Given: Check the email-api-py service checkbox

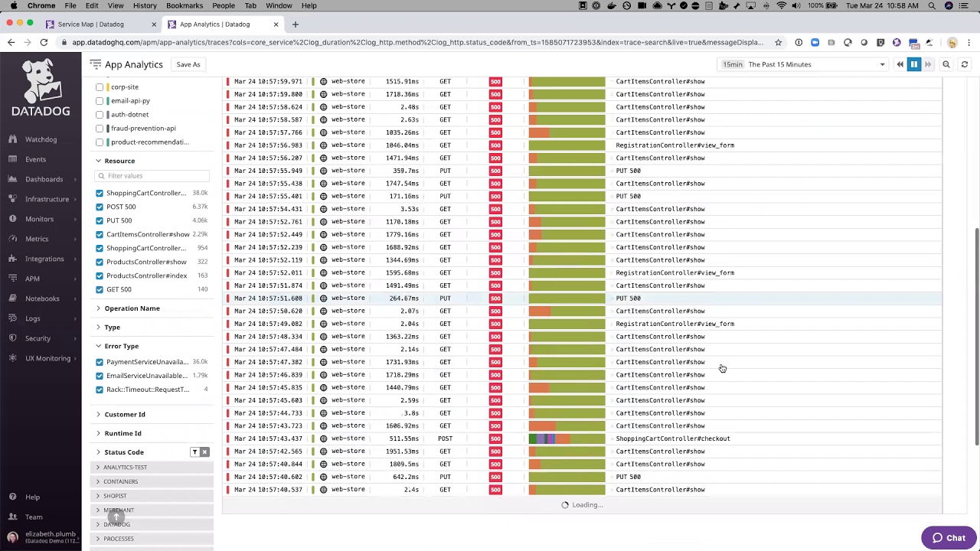Looking at the screenshot, I should pos(100,101).
